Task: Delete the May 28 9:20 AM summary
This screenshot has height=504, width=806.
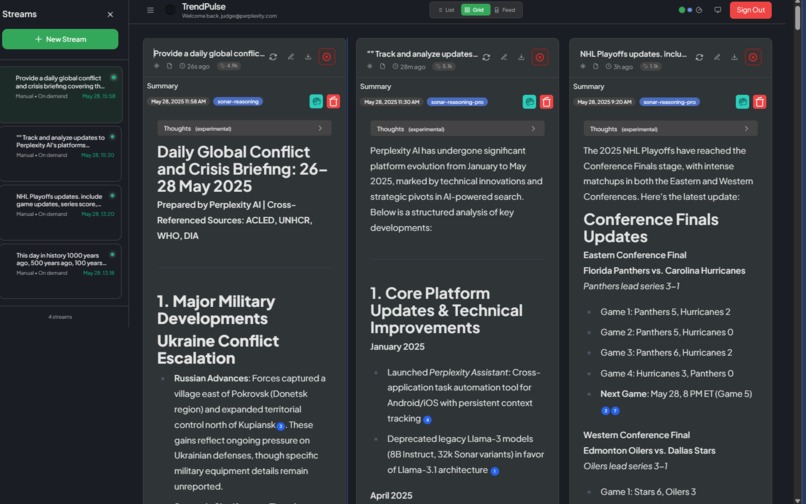Action: (760, 102)
